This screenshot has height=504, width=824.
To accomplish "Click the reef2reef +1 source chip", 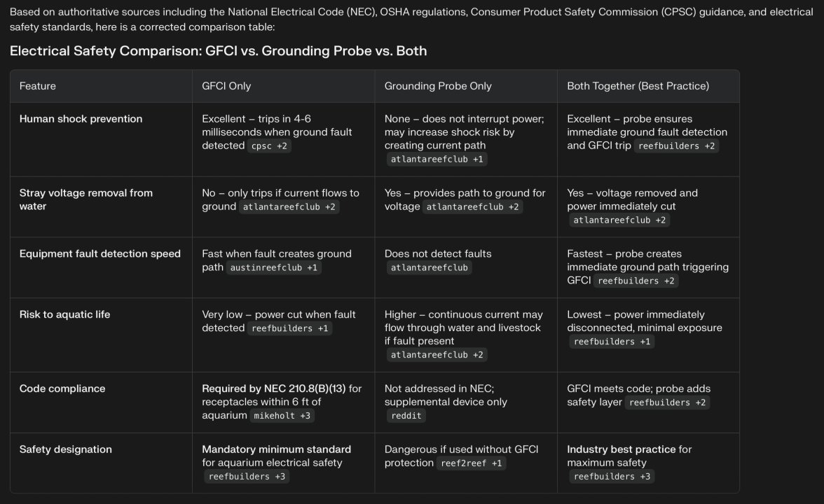I will [x=471, y=463].
